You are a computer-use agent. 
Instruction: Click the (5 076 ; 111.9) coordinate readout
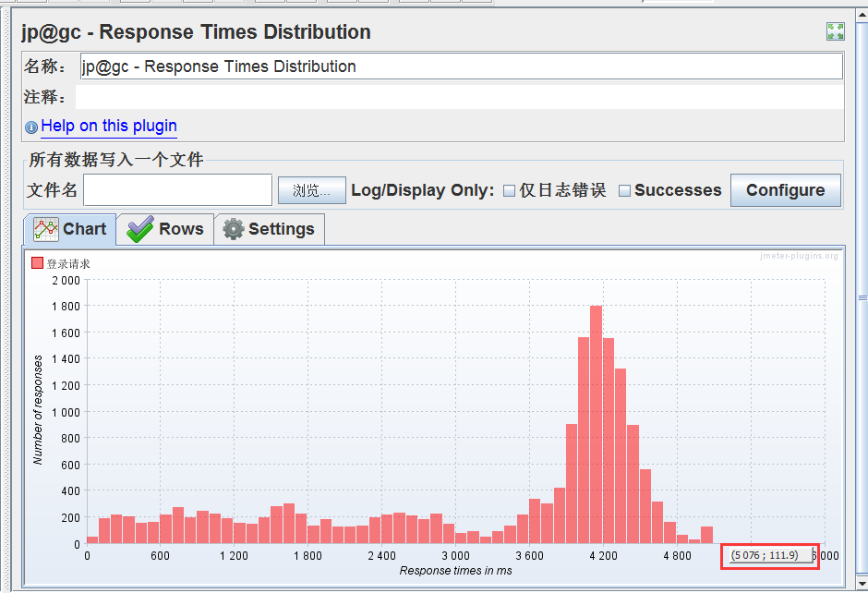769,556
